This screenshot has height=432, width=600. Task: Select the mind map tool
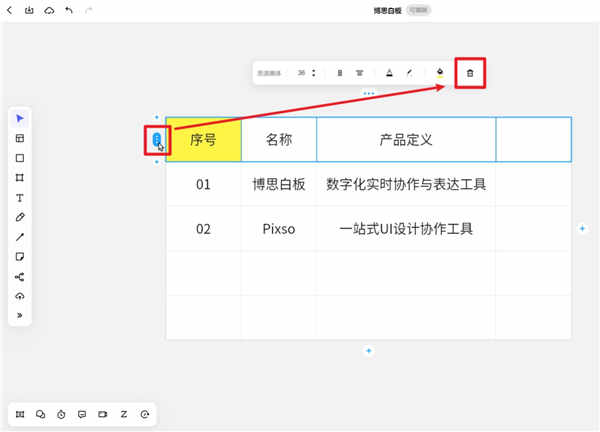click(x=20, y=277)
